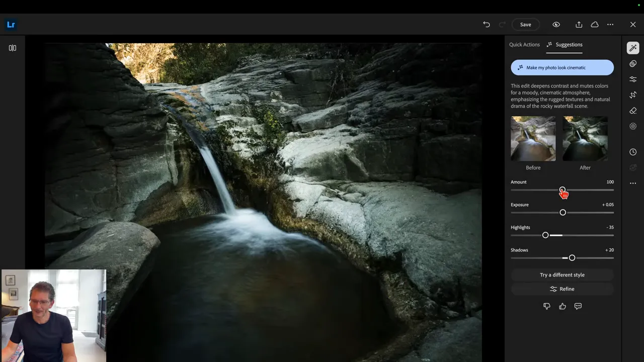Click the Make my photo look cinematic prompt
The image size is (644, 362).
(x=562, y=67)
